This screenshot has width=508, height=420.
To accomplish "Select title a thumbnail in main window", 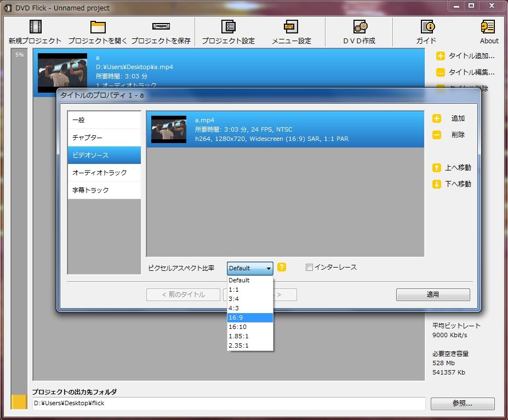I will coord(62,73).
